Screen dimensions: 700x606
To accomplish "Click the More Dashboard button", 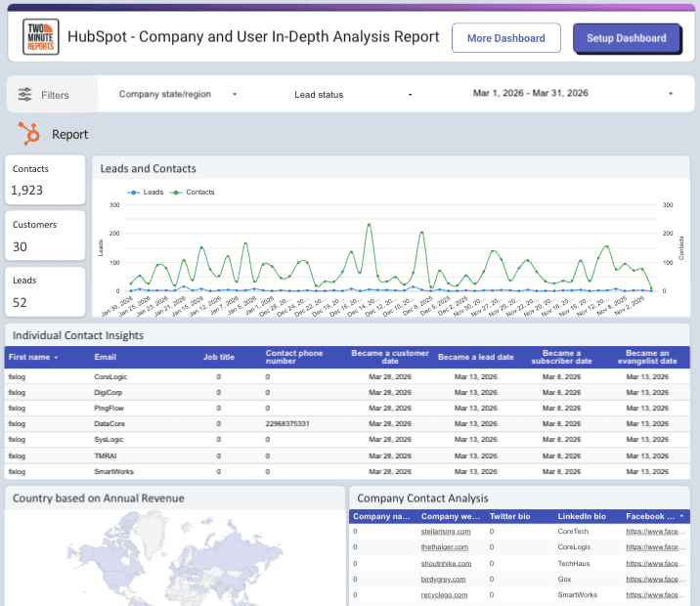I will [x=506, y=38].
